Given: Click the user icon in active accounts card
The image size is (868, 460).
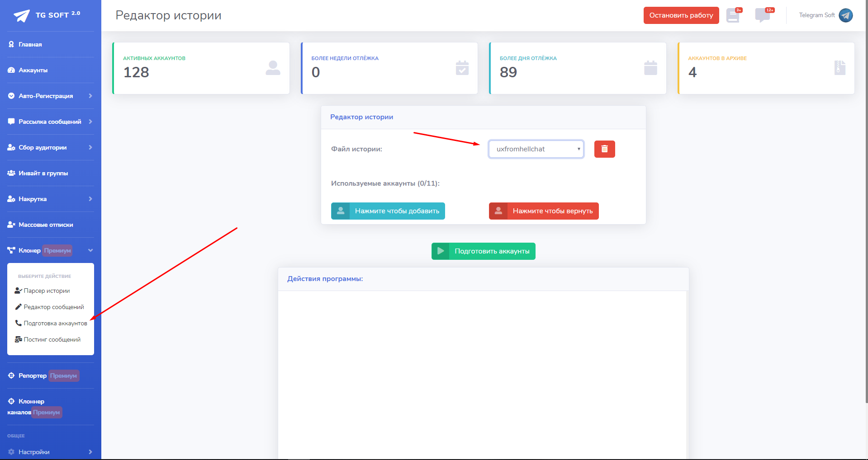Looking at the screenshot, I should pos(273,68).
